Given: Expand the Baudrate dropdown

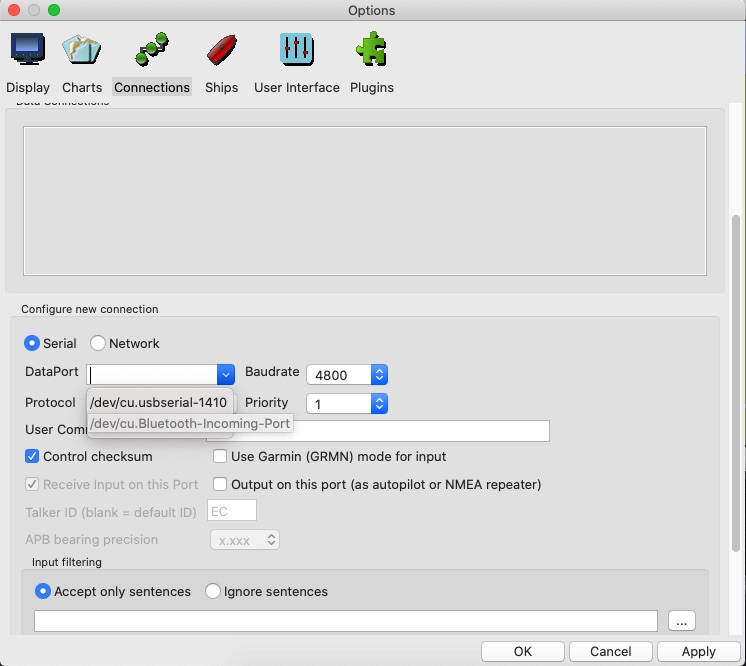Looking at the screenshot, I should (378, 375).
